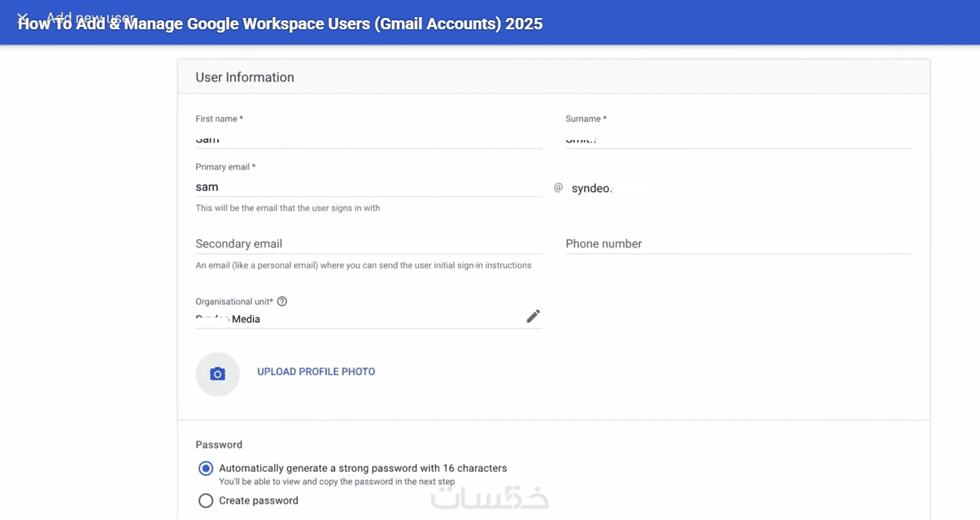Click the Organisational unit value ending in Media
Viewport: 980px width, 520px height.
click(x=228, y=319)
